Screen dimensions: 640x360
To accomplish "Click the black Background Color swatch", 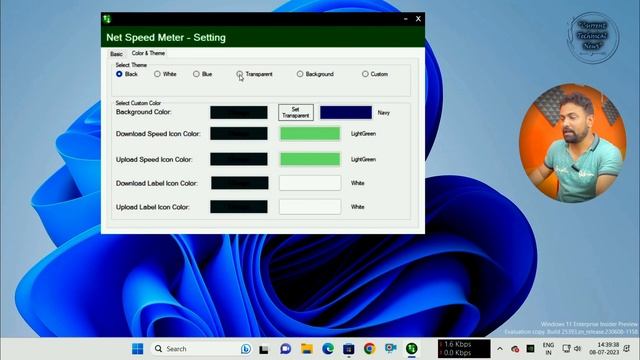I will [239, 112].
